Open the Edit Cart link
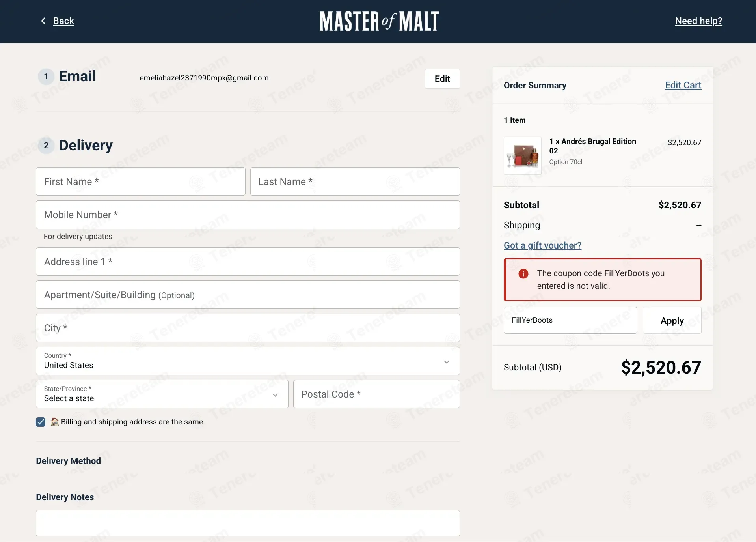 point(683,85)
